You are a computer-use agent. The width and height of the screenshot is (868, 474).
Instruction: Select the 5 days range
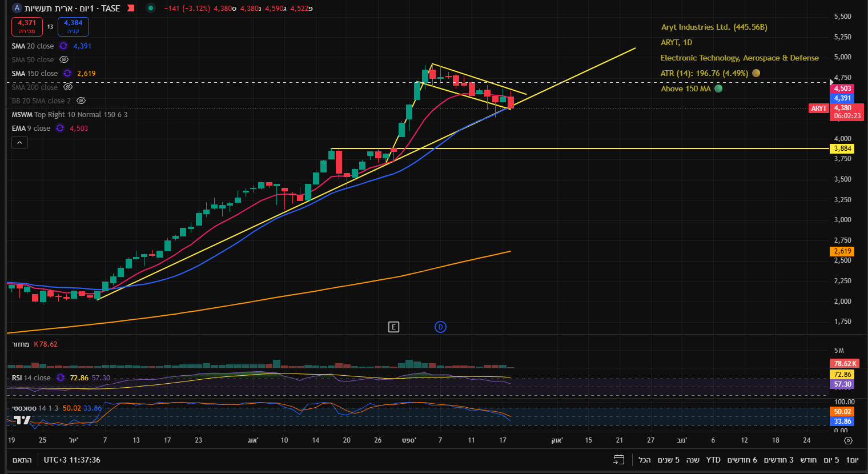[831, 460]
